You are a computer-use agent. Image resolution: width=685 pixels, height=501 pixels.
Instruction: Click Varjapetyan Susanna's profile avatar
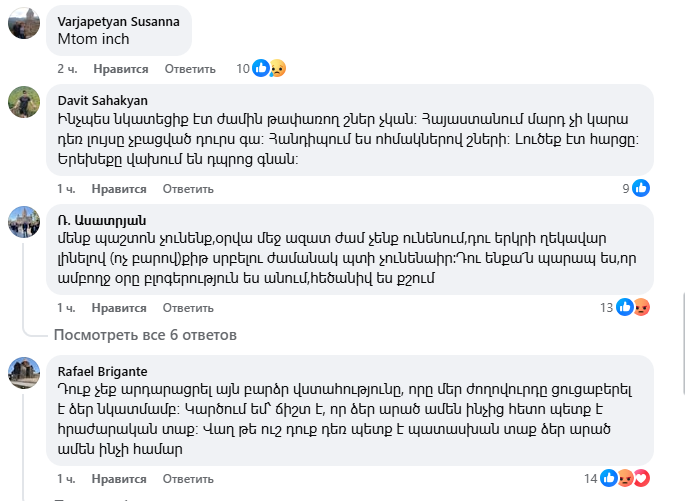[24, 23]
